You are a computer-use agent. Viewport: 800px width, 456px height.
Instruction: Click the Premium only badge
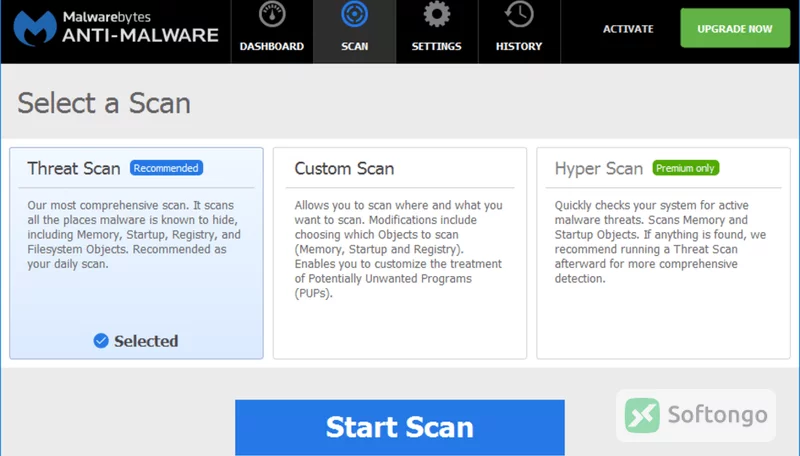tap(685, 168)
